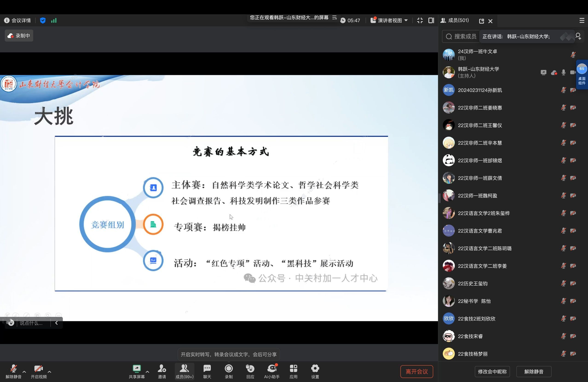Open meeting settings gear
This screenshot has width=588, height=382.
coord(315,371)
